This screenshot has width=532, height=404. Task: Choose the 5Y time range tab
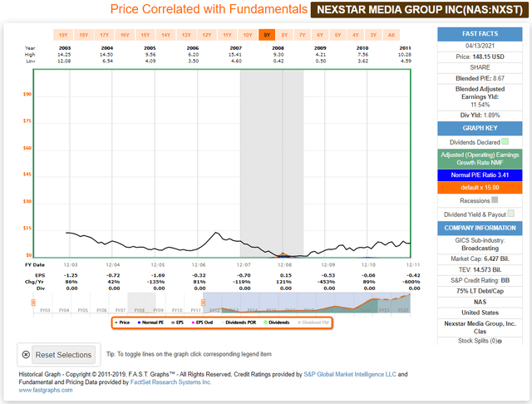point(338,35)
